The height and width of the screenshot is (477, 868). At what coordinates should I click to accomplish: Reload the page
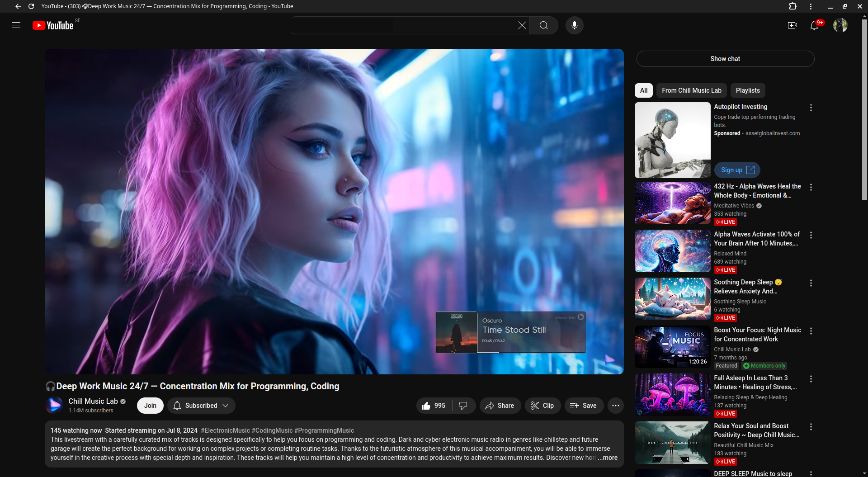point(31,6)
